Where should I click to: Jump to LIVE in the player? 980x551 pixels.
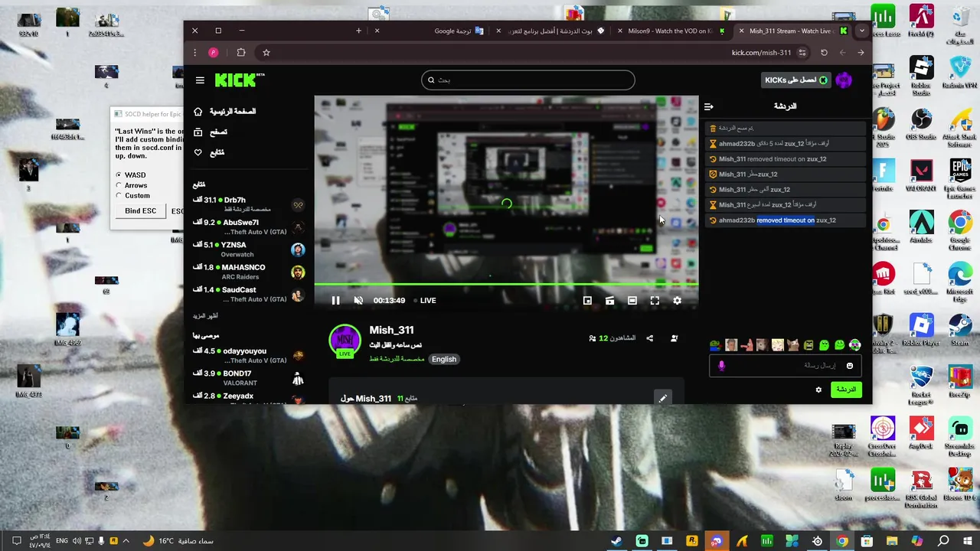424,301
